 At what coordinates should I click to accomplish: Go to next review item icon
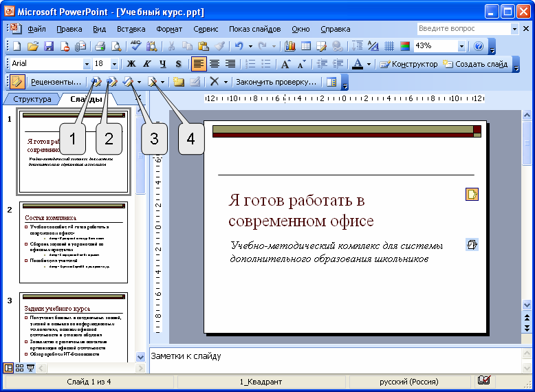[112, 82]
